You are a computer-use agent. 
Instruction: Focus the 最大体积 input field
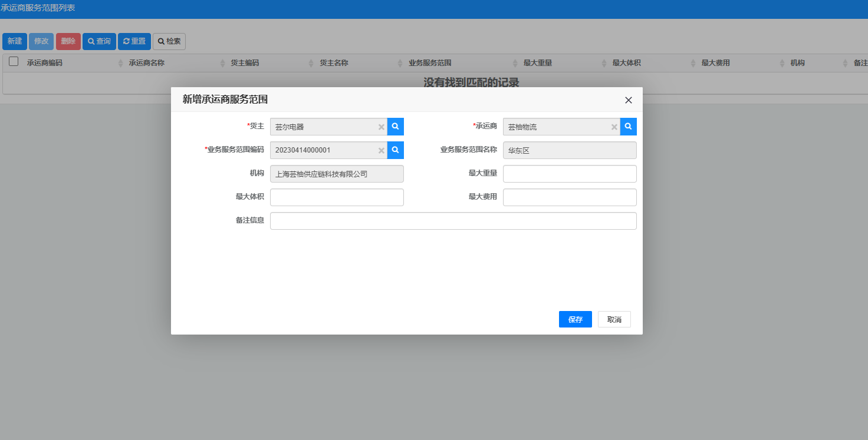click(x=337, y=197)
